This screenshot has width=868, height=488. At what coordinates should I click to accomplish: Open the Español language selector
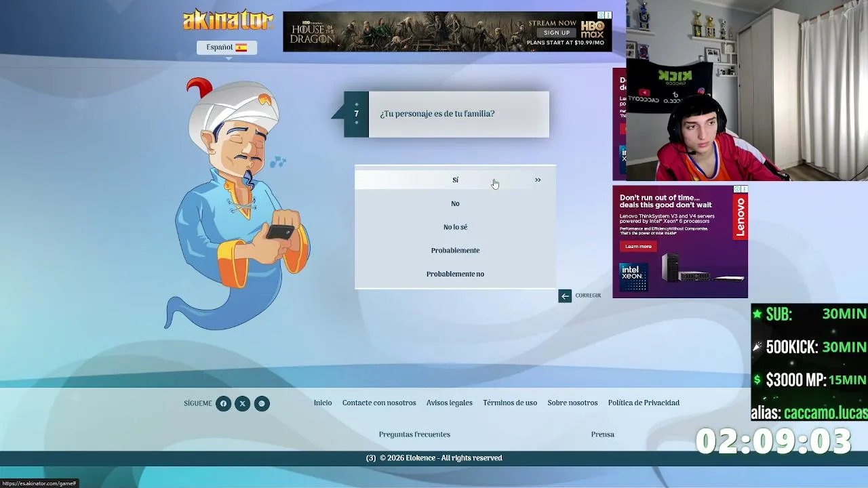coord(226,47)
